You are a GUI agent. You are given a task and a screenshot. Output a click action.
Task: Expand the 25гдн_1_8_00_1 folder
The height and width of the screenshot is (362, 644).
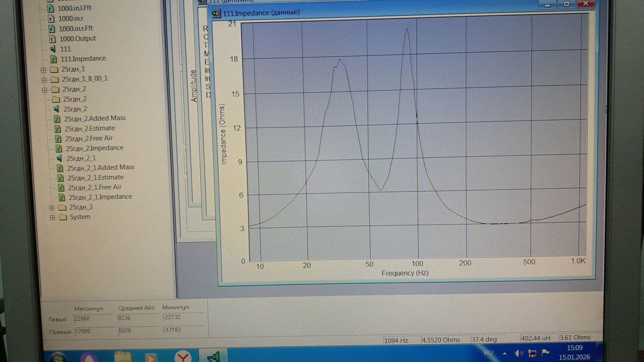click(x=44, y=79)
